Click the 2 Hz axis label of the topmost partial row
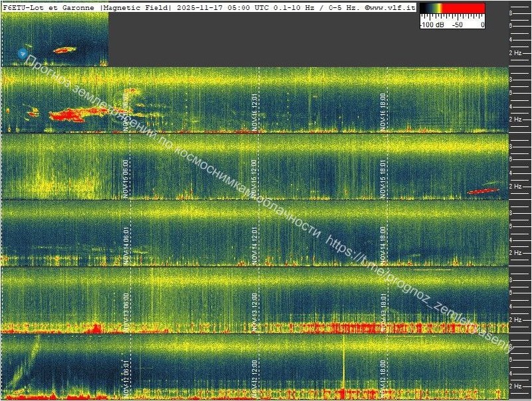532x401 pixels. (x=515, y=53)
